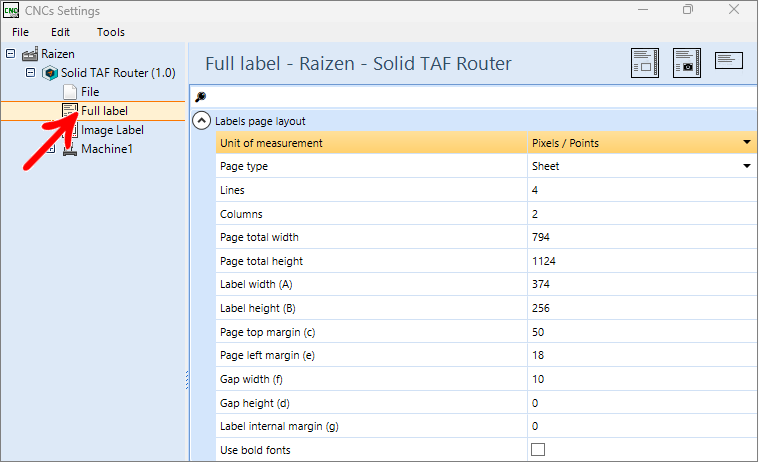The width and height of the screenshot is (759, 462).
Task: Open the Edit menu
Action: pos(61,32)
